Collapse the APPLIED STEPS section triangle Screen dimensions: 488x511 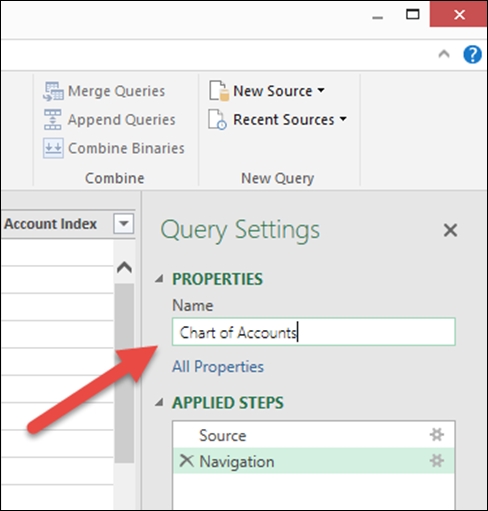pyautogui.click(x=160, y=403)
